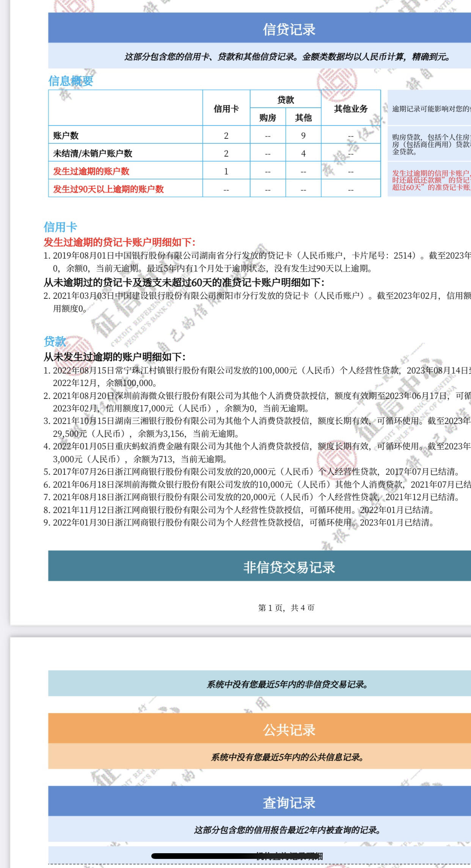Select the "从未发生过逾期的账户明细如下" subheading
The width and height of the screenshot is (471, 868).
(x=115, y=357)
